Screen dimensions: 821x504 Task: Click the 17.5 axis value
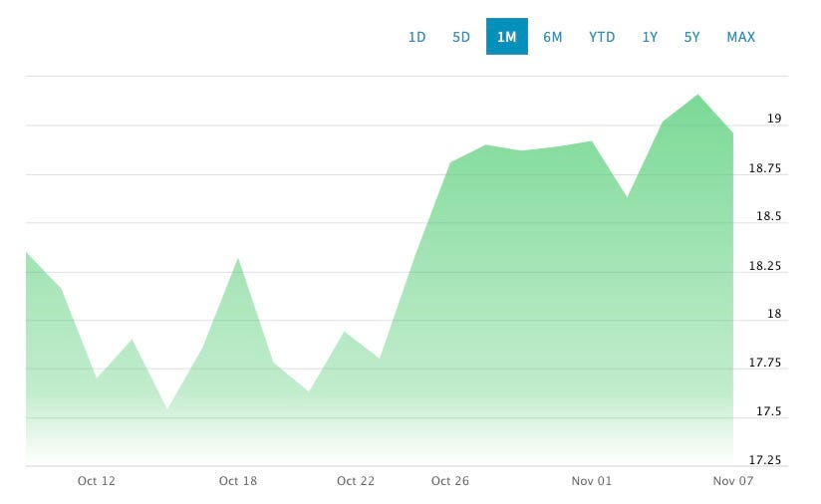768,411
